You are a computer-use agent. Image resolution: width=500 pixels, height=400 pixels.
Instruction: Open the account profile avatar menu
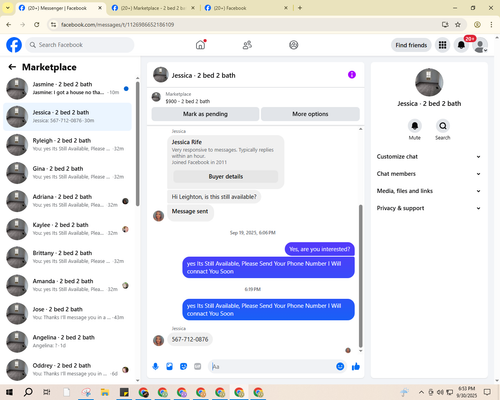pos(480,45)
